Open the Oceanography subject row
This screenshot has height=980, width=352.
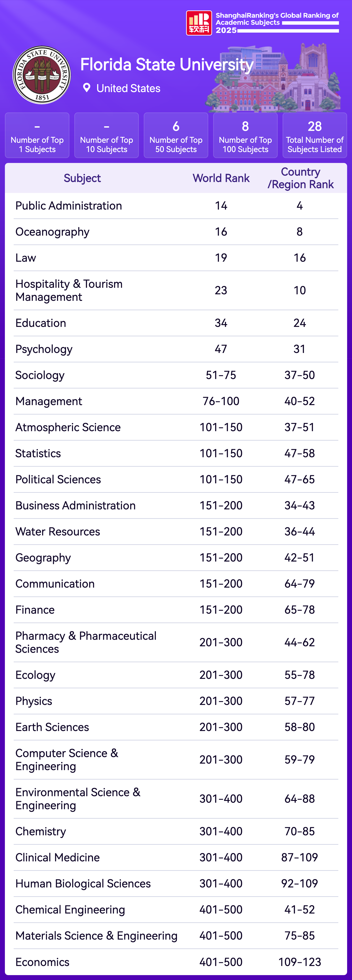pyautogui.click(x=52, y=232)
